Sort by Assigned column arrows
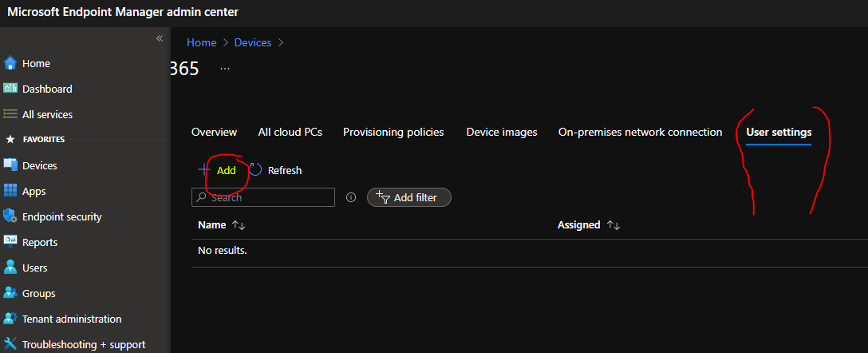Image resolution: width=868 pixels, height=353 pixels. pos(614,225)
